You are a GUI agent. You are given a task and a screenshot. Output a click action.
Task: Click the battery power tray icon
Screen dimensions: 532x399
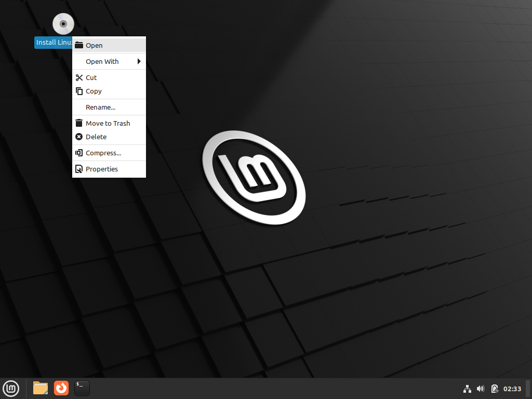coord(495,389)
